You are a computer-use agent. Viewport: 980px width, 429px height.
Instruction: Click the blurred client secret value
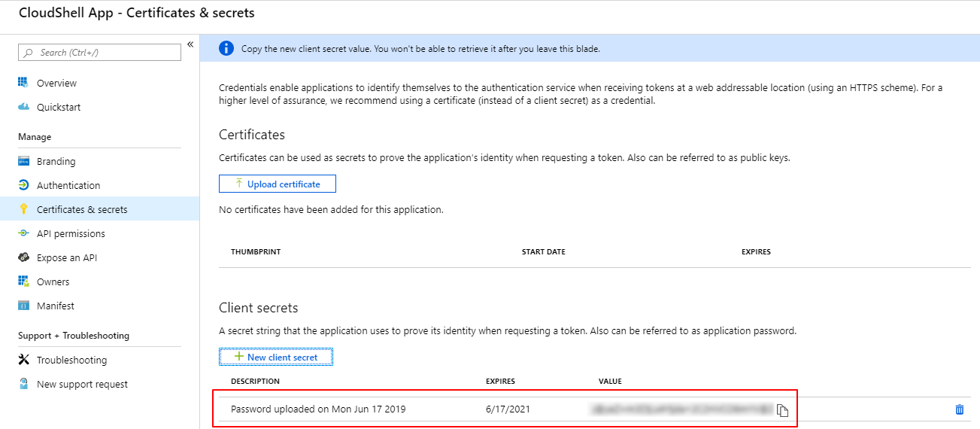point(682,409)
